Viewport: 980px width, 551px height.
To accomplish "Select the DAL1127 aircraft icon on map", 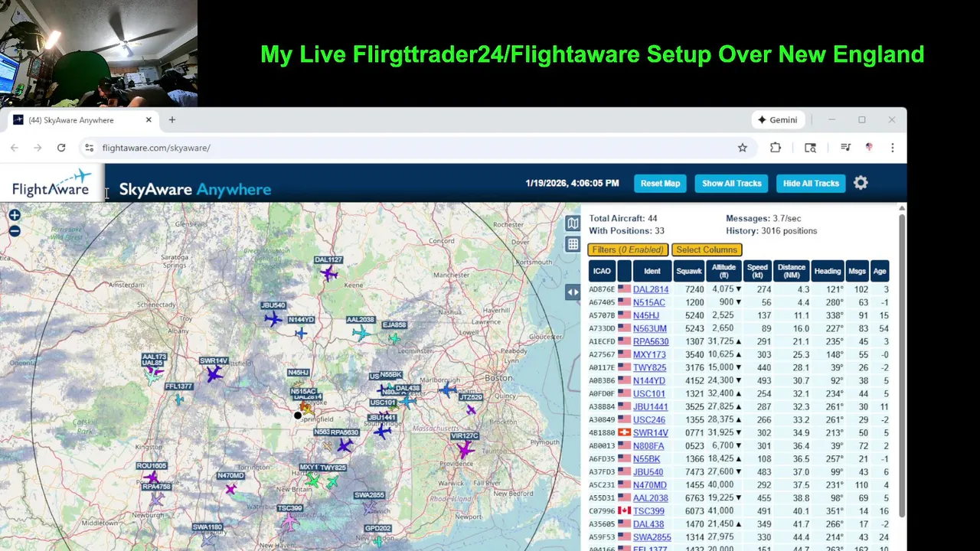I will (x=329, y=273).
